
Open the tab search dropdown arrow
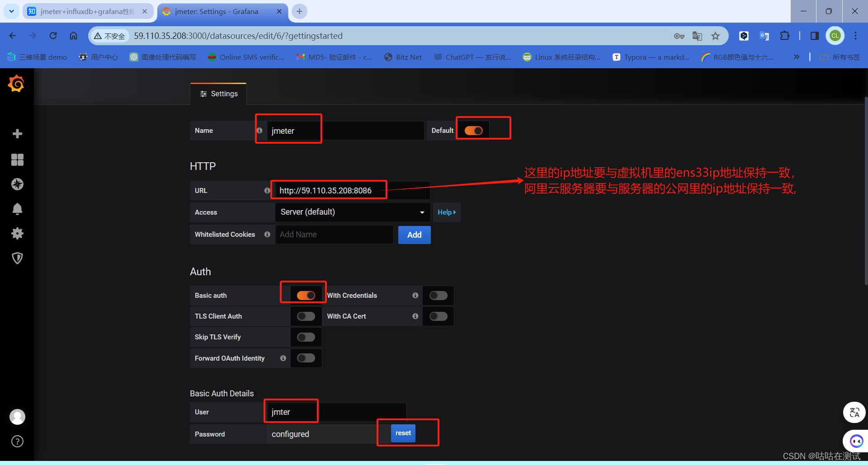coord(11,11)
